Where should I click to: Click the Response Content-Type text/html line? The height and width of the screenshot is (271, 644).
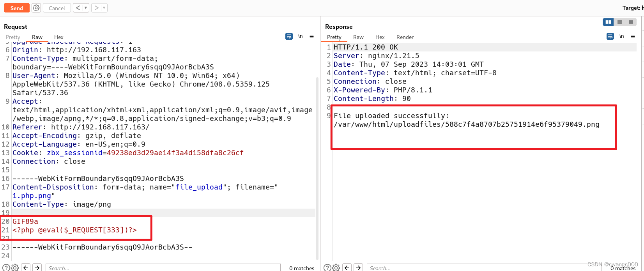(x=415, y=73)
